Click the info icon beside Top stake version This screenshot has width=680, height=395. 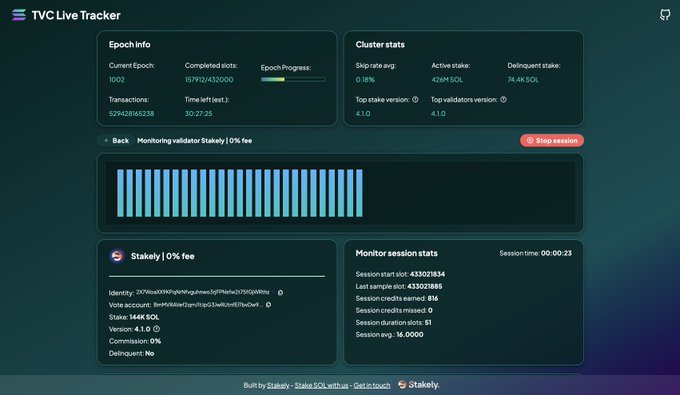click(415, 100)
